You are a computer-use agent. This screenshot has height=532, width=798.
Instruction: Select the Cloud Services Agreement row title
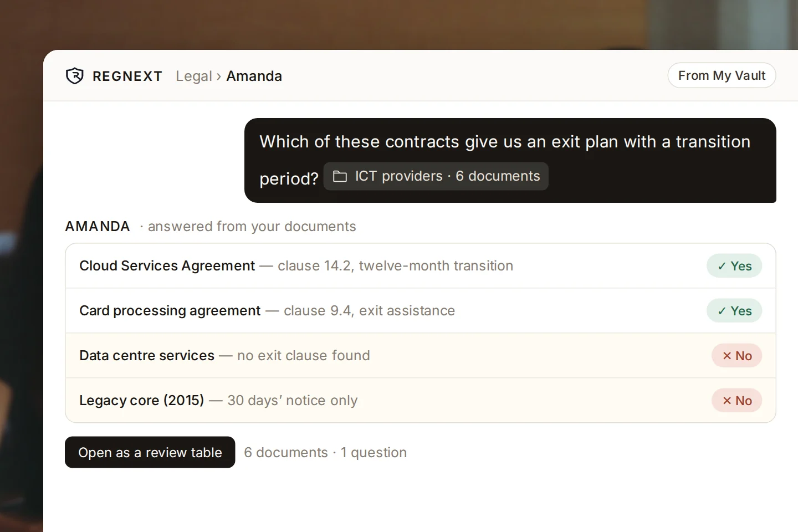167,266
